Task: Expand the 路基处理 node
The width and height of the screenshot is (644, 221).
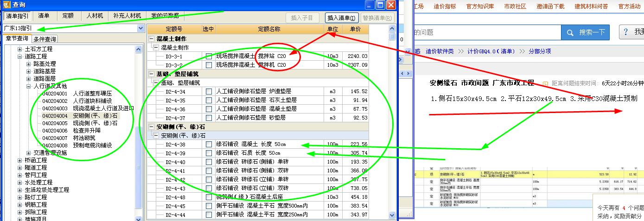Action: pyautogui.click(x=28, y=64)
